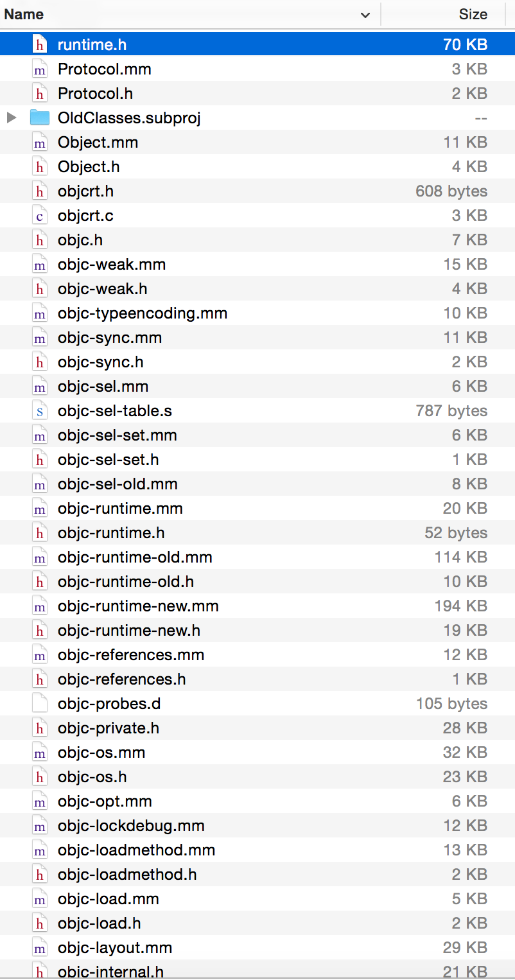
Task: Select the objc-references.h file name
Action: tap(122, 679)
